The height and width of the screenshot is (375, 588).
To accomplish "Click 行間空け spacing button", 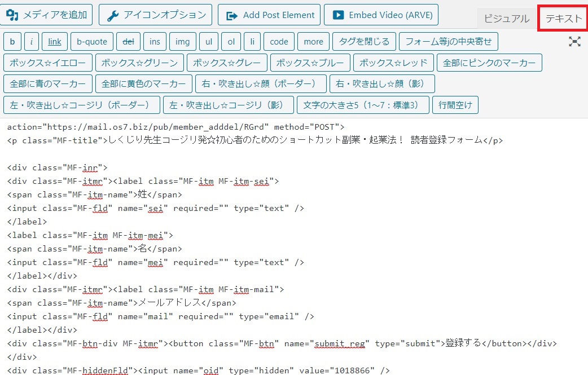I will (x=455, y=105).
